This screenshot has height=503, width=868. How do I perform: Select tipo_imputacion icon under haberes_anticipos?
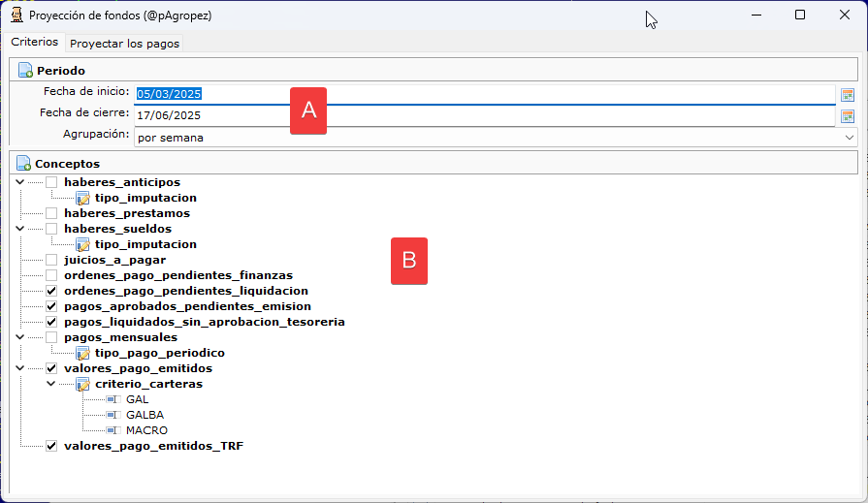(83, 198)
